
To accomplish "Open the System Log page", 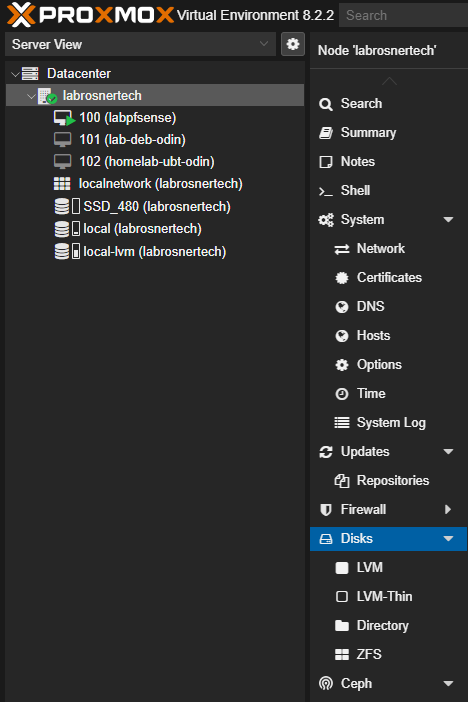I will coord(389,423).
